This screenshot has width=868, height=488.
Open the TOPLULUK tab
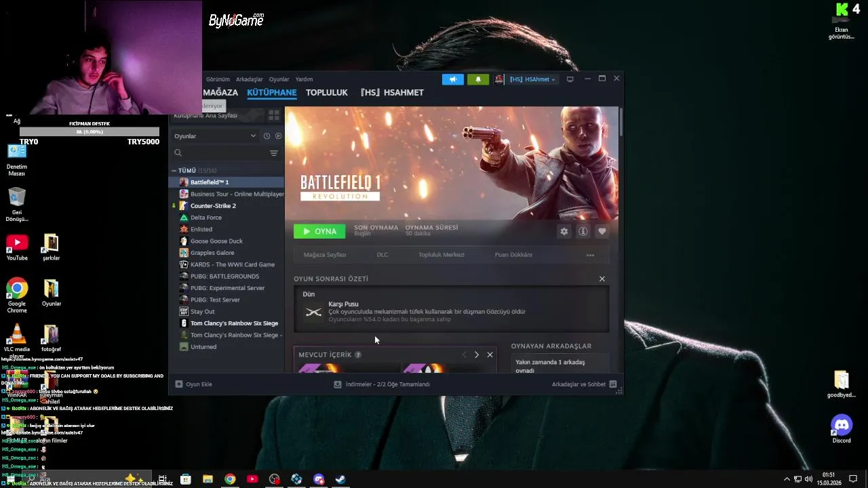point(326,92)
